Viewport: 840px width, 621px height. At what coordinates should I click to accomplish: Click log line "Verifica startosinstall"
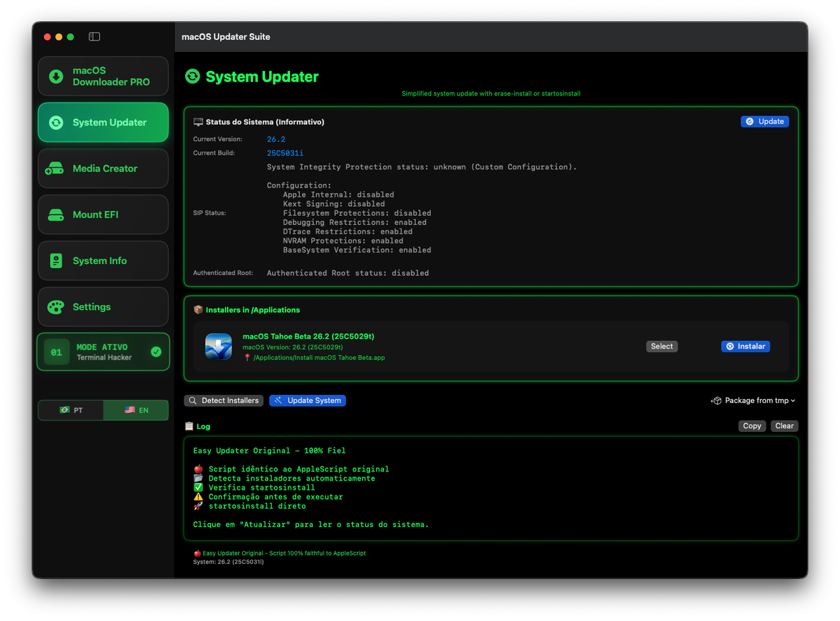(x=262, y=488)
